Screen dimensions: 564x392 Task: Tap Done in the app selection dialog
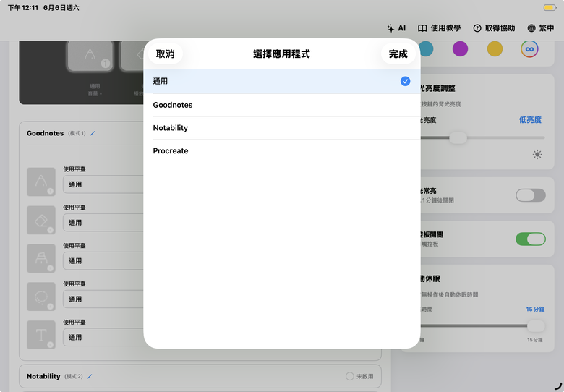click(398, 54)
